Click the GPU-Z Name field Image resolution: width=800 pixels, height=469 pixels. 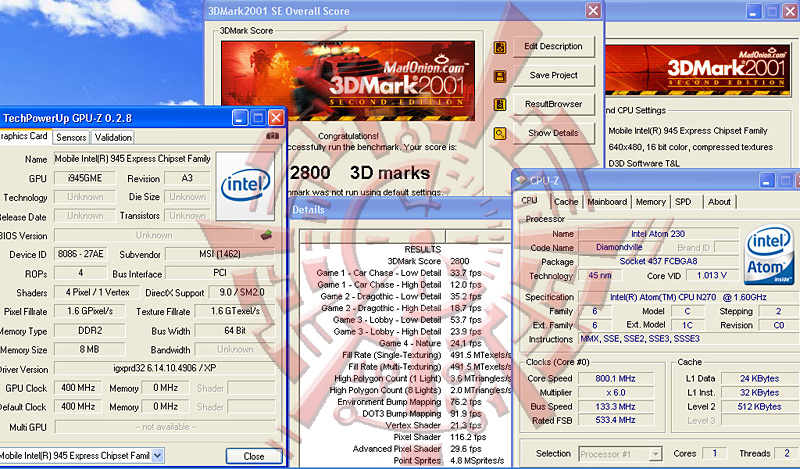133,159
